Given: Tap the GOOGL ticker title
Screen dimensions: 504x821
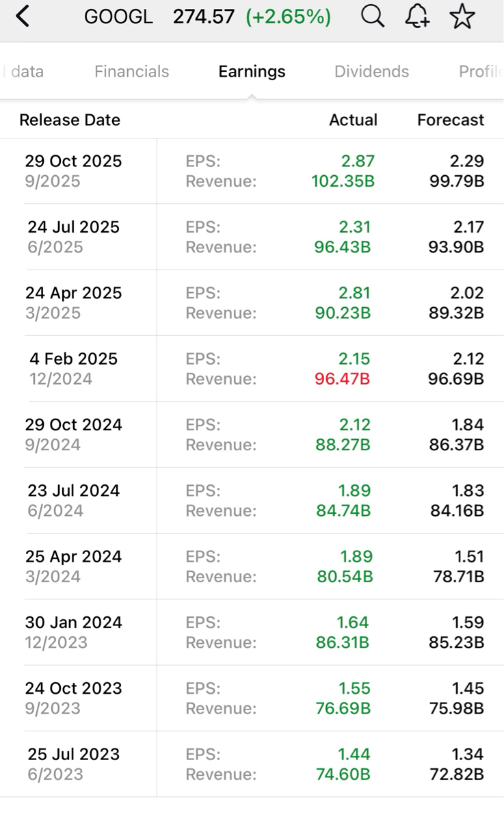Looking at the screenshot, I should (118, 17).
